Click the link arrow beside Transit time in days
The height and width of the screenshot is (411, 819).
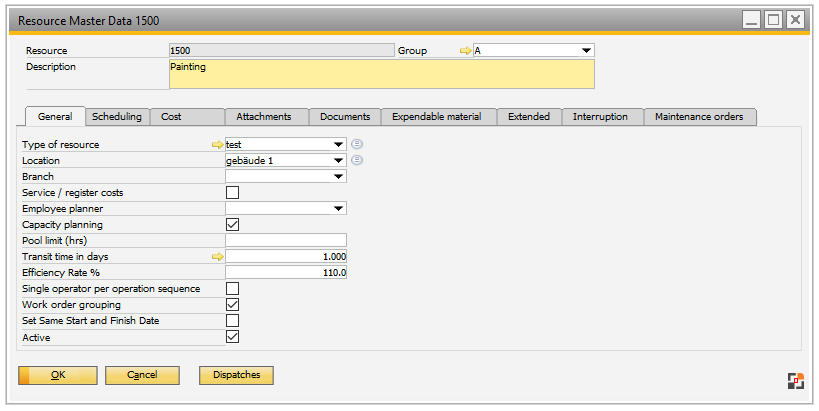tap(217, 257)
